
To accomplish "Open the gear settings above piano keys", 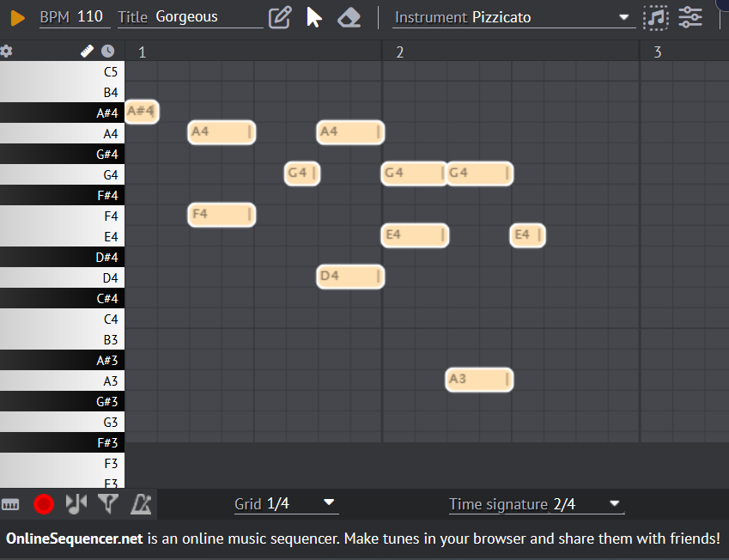I will [7, 52].
